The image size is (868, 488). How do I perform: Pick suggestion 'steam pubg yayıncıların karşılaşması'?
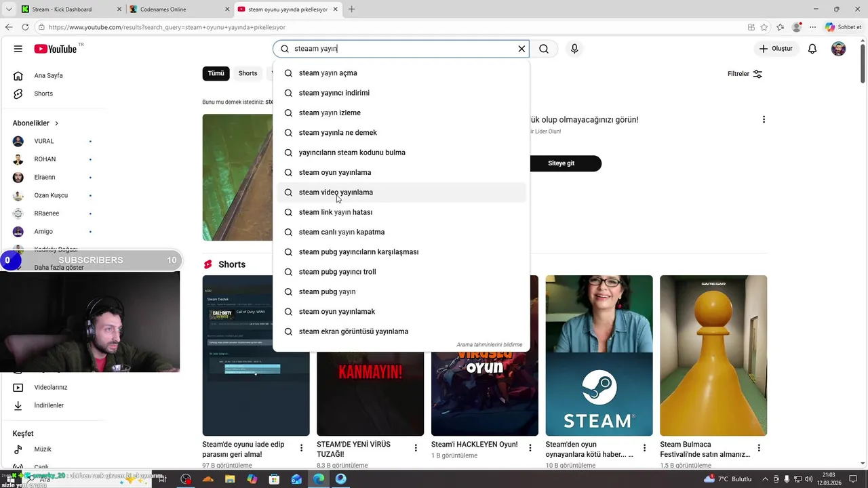click(401, 251)
